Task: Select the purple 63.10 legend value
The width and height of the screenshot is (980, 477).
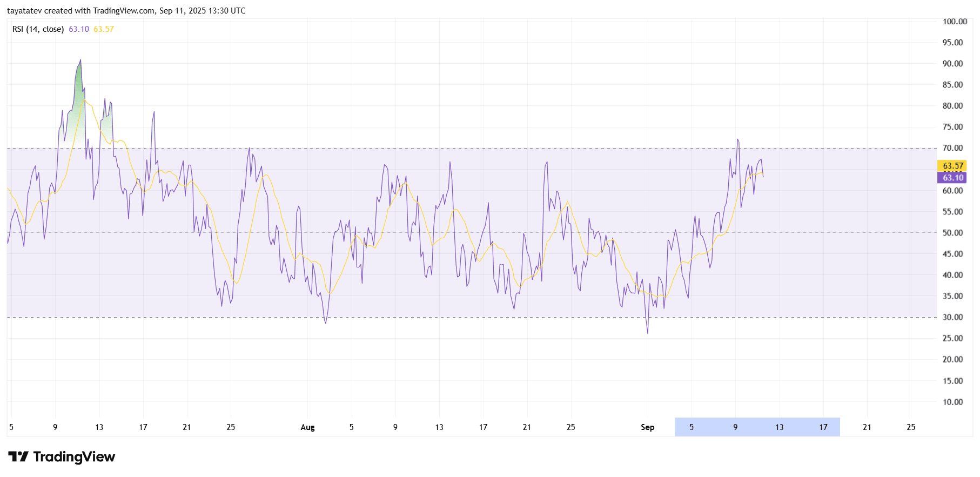Action: pyautogui.click(x=79, y=29)
